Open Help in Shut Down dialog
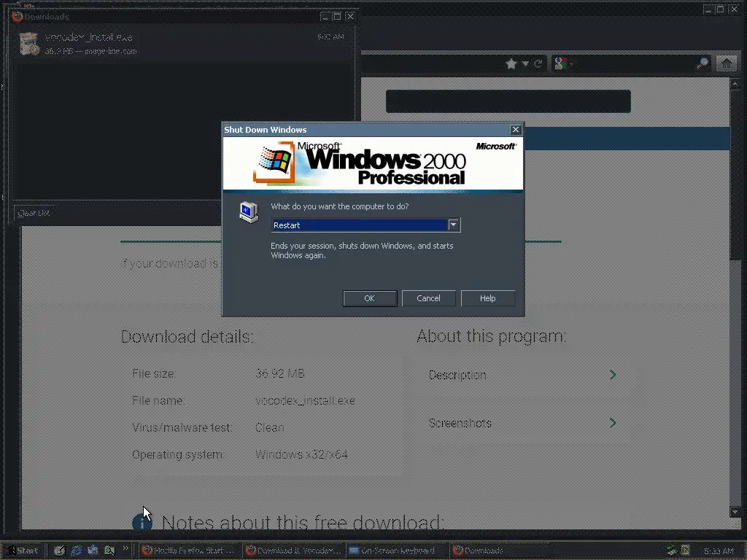747x560 pixels. (x=487, y=298)
